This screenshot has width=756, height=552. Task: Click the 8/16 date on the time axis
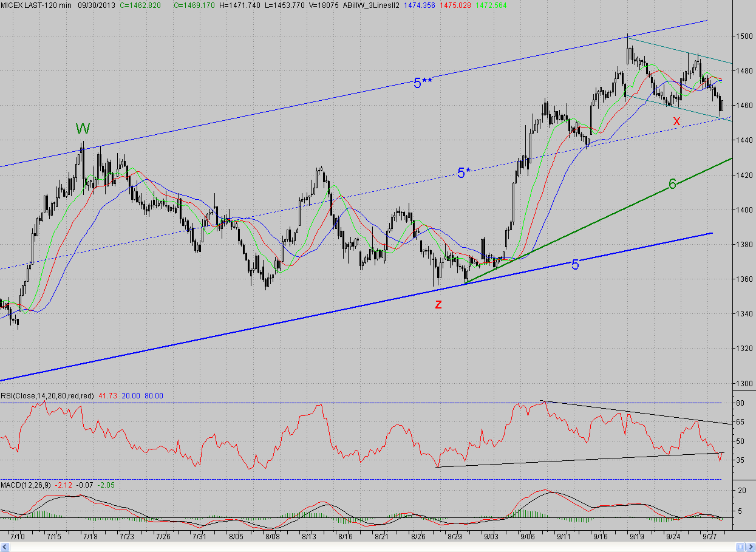(x=346, y=537)
